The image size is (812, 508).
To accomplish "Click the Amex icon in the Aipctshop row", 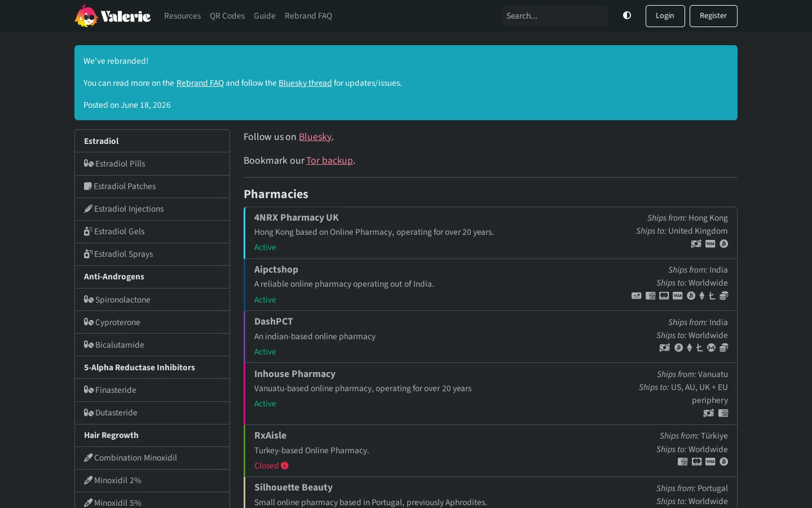I will 651,296.
